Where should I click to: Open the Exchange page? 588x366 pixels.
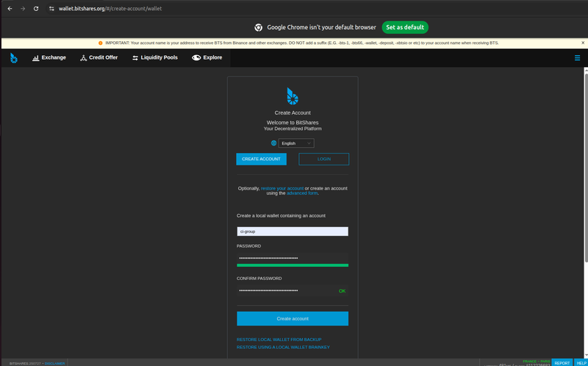click(x=49, y=58)
